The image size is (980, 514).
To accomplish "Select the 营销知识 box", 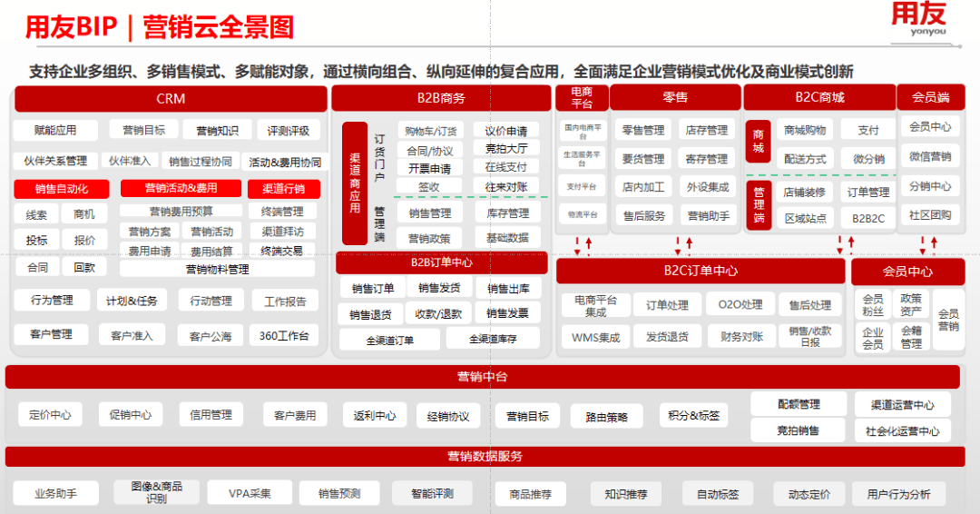I will (217, 130).
